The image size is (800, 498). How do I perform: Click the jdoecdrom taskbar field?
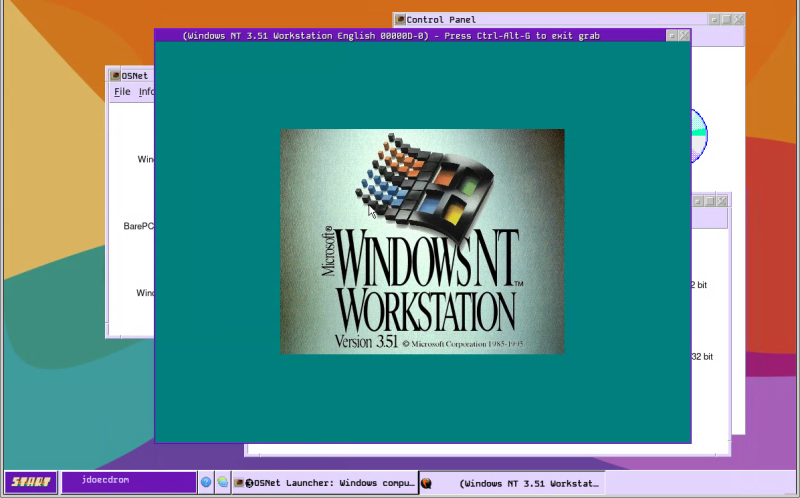(129, 482)
